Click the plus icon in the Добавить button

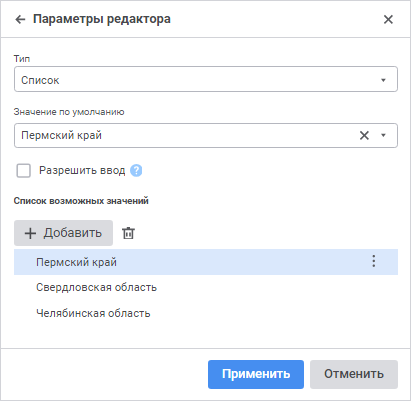click(30, 233)
